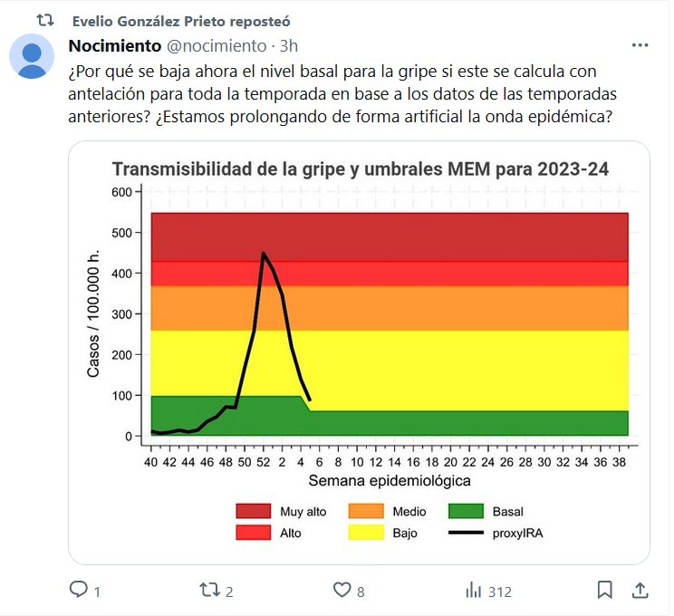View tweet analytics bar chart icon
Viewport: 674px width, 616px height.
(473, 591)
